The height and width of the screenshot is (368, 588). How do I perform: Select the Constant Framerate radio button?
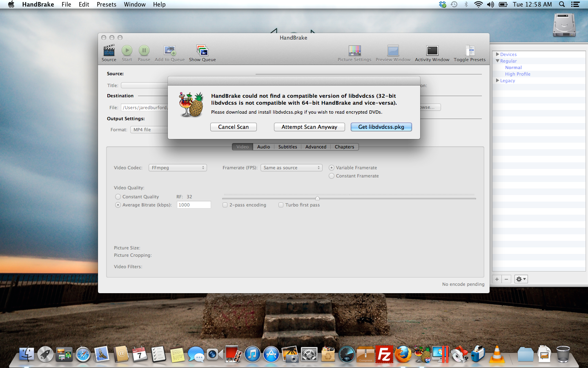pyautogui.click(x=332, y=176)
